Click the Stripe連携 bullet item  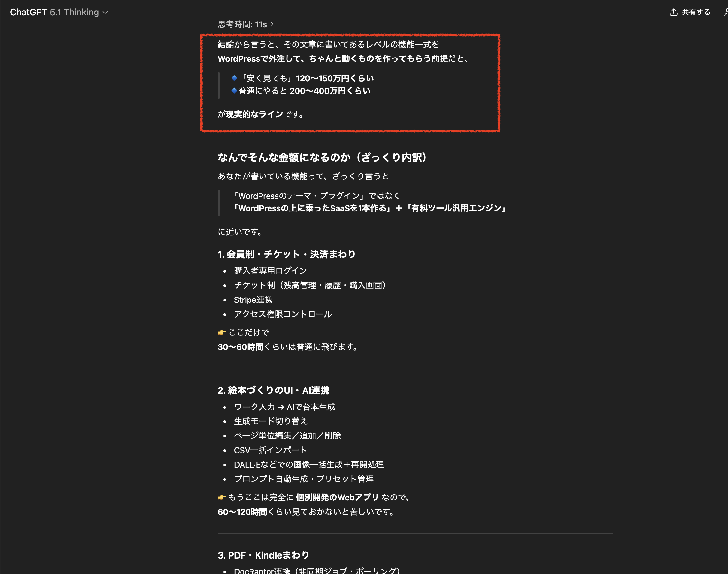tap(253, 300)
